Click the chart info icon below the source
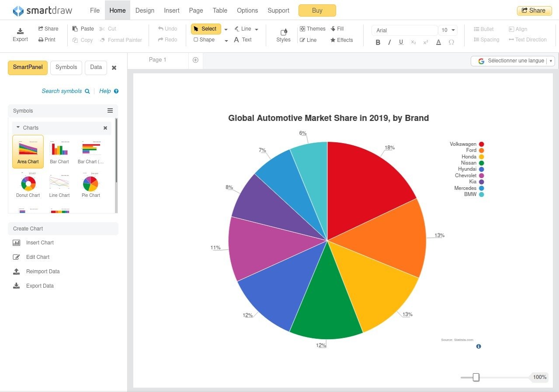Screen dimensions: 559x392 pos(479,346)
